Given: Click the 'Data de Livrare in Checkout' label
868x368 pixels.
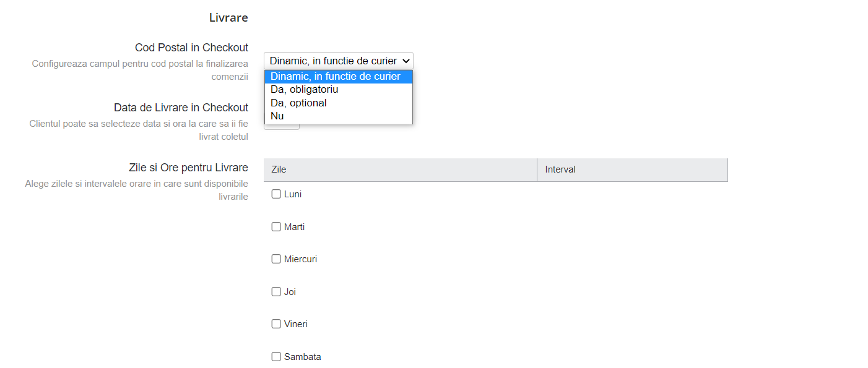Looking at the screenshot, I should pos(181,108).
